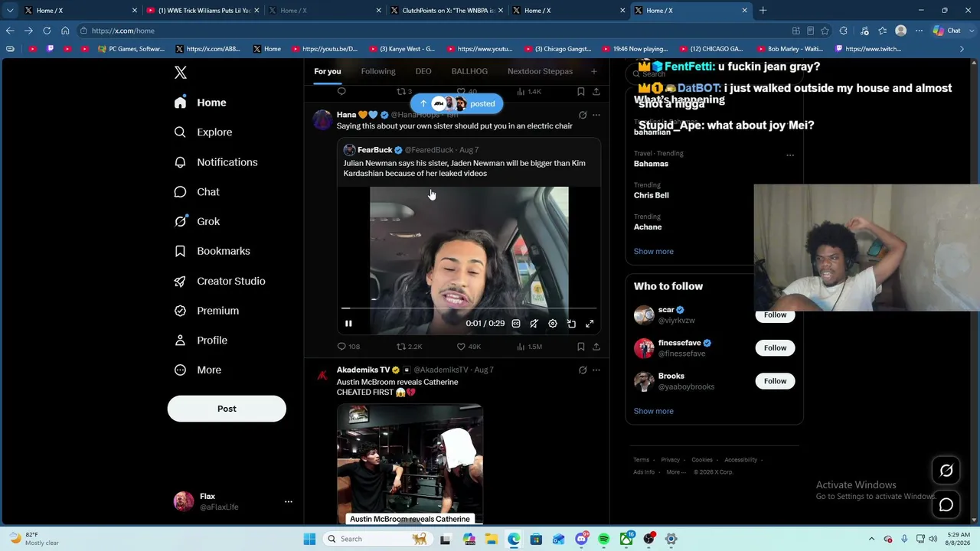980x551 pixels.
Task: Enter fullscreen on the FearBuck video
Action: 590,324
